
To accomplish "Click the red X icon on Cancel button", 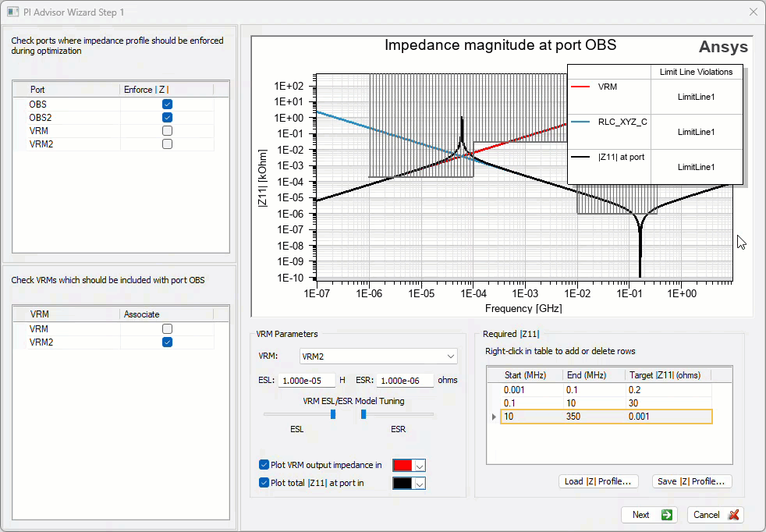I will click(732, 515).
